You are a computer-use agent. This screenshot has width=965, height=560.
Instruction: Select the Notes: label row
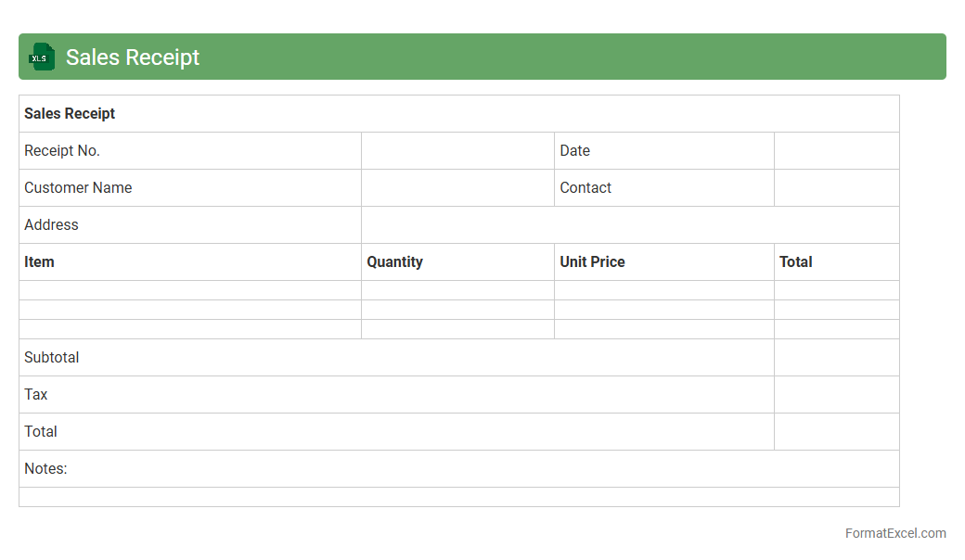458,469
